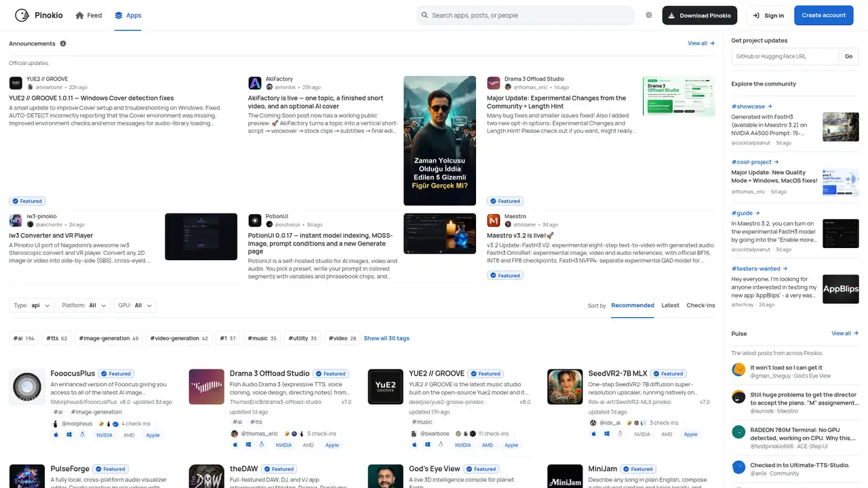Open the YUE2 // GROOVE app card icon
The image size is (868, 488).
pyautogui.click(x=385, y=386)
